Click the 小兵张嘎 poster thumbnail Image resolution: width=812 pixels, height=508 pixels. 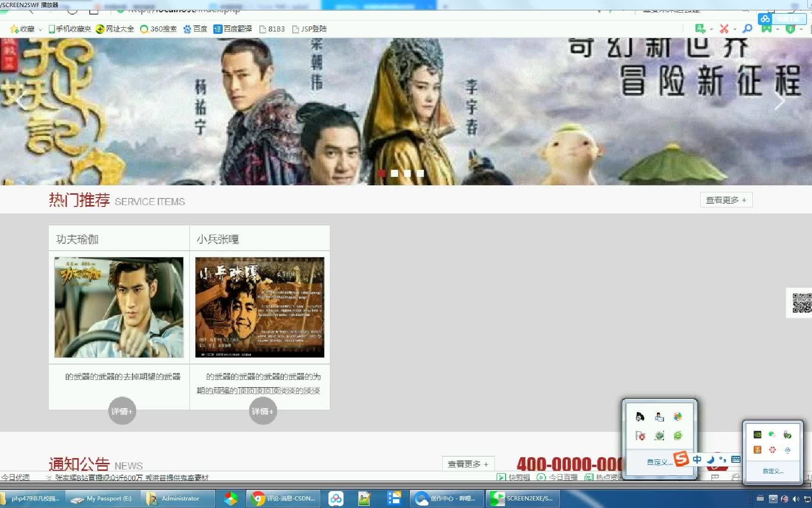click(x=260, y=307)
